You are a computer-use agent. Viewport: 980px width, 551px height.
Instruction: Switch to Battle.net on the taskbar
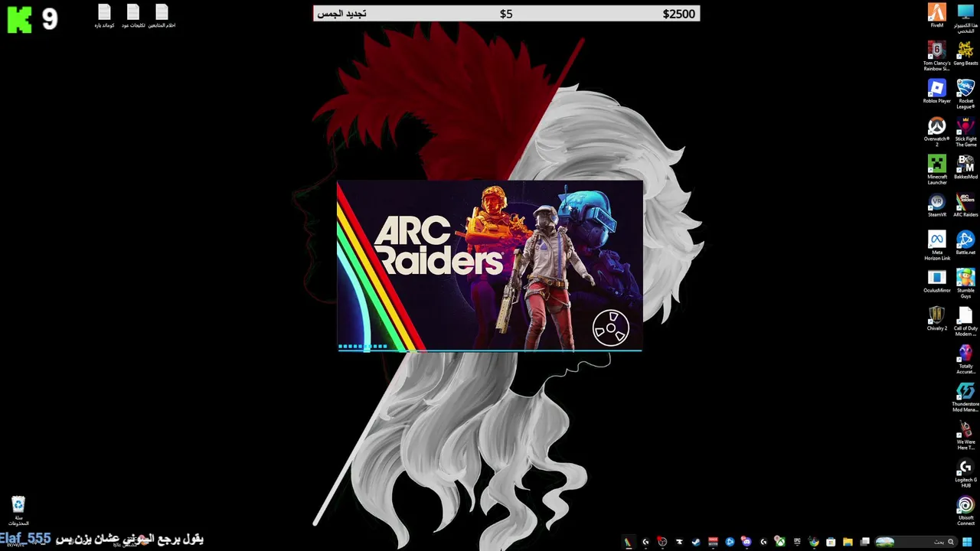tap(730, 542)
